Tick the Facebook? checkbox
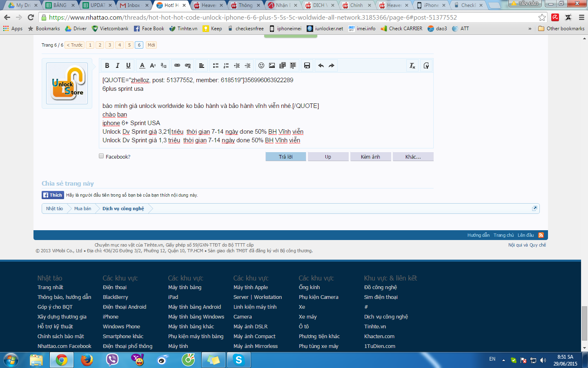588x368 pixels. [101, 156]
